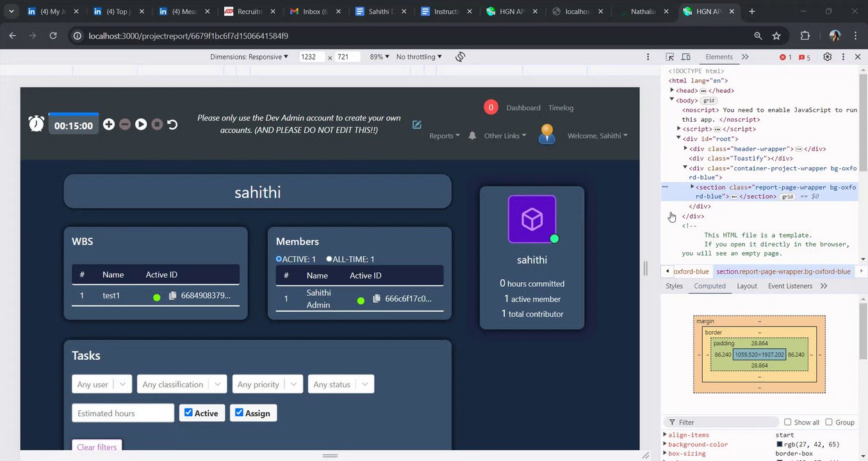868x461 pixels.
Task: Copy the test1 WBS ID
Action: pos(172,296)
